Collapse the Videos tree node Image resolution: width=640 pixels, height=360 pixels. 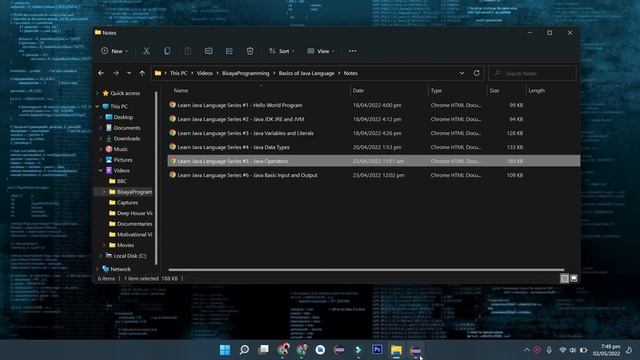point(101,170)
